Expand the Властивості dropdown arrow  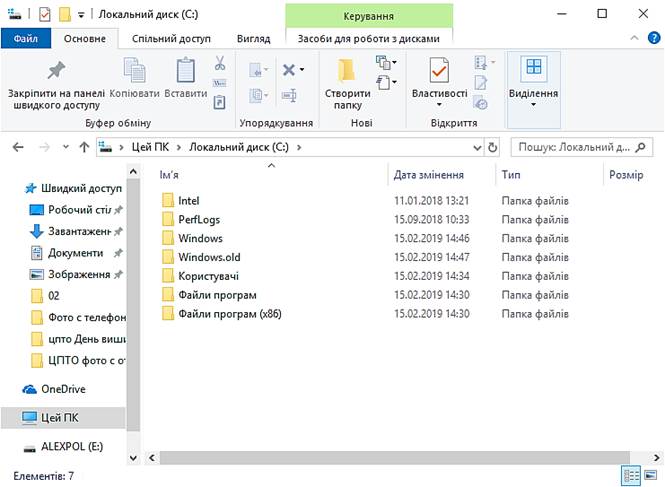tap(439, 105)
